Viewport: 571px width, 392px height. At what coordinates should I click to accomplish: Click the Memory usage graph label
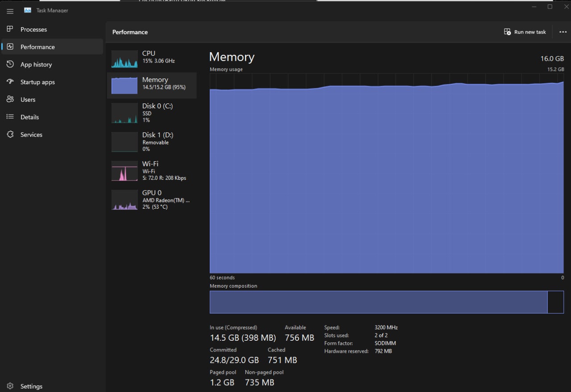point(226,70)
